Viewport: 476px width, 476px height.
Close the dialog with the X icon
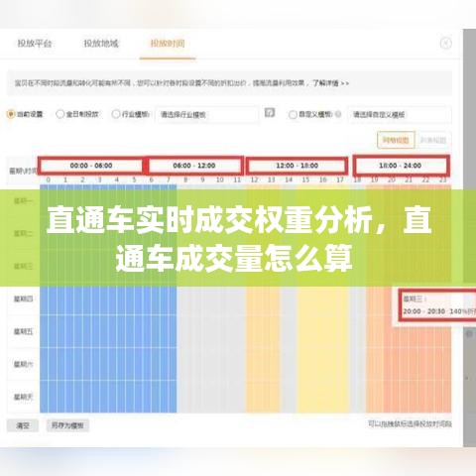(x=446, y=44)
